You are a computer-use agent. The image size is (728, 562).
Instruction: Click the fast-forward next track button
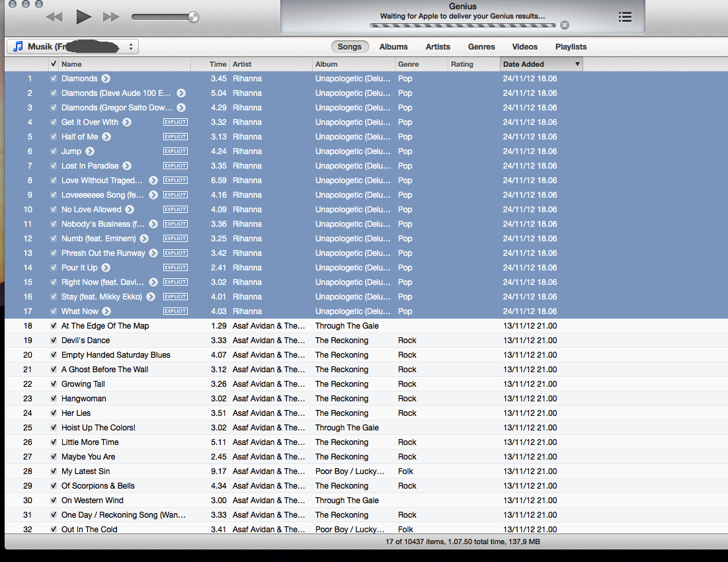111,17
